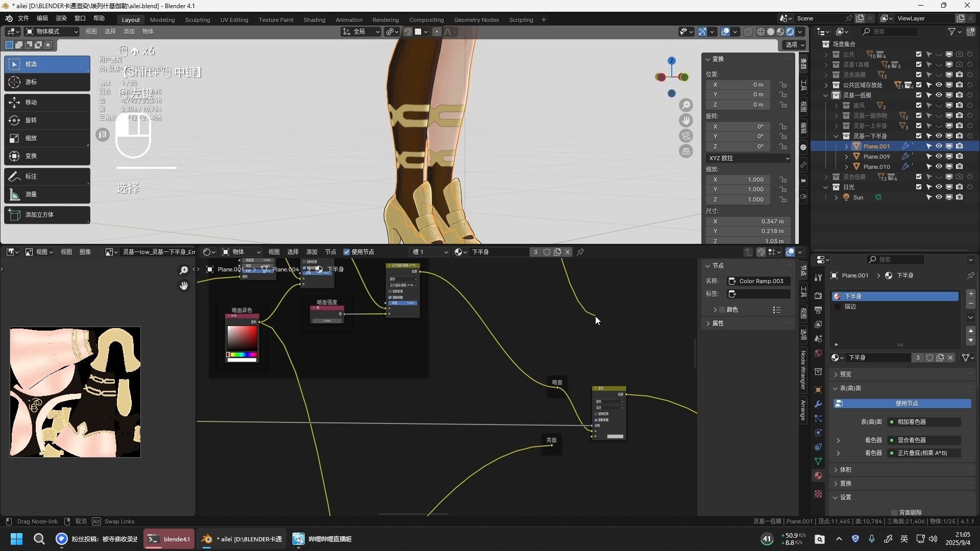Open the Render properties tab icon
Viewport: 980px width, 551px height.
[x=818, y=296]
